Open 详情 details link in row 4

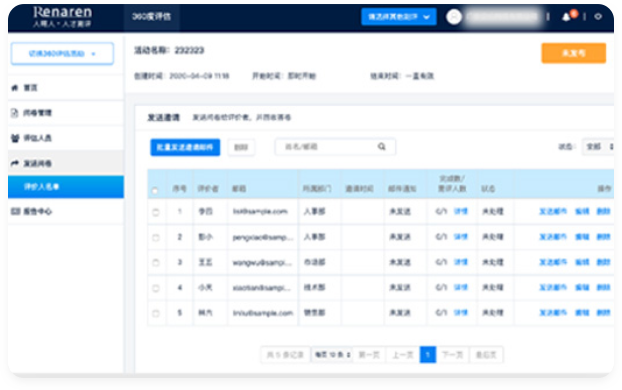(x=461, y=288)
